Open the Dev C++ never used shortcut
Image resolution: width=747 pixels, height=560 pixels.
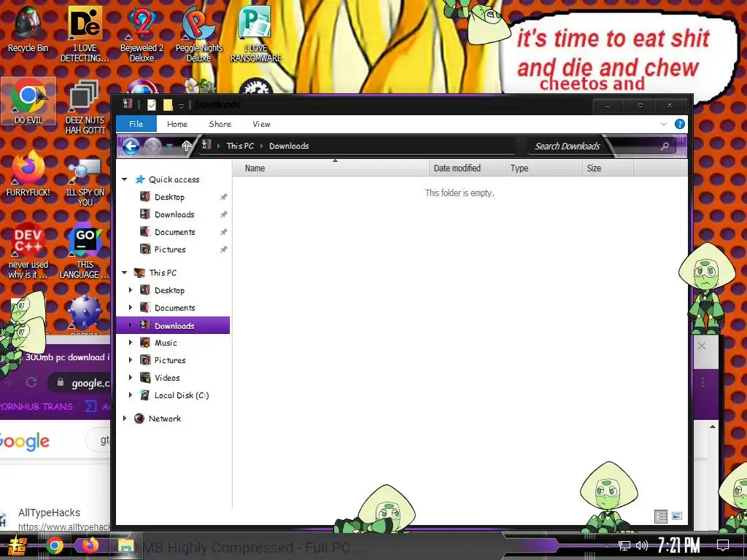click(28, 251)
